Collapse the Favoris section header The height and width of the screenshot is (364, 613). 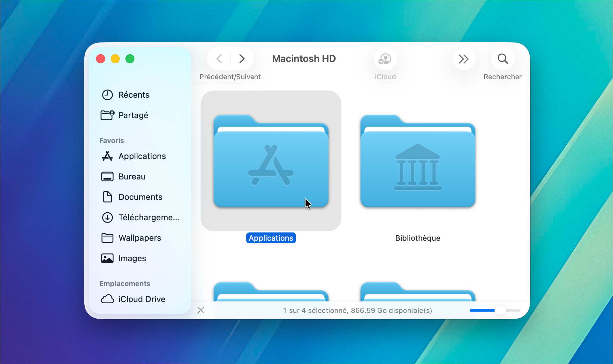click(x=111, y=140)
